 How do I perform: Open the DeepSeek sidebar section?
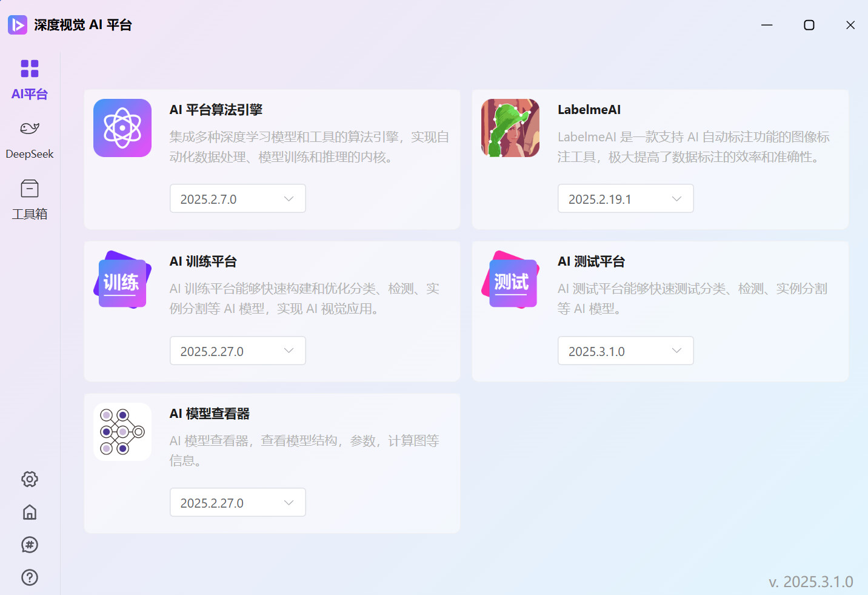click(x=30, y=140)
